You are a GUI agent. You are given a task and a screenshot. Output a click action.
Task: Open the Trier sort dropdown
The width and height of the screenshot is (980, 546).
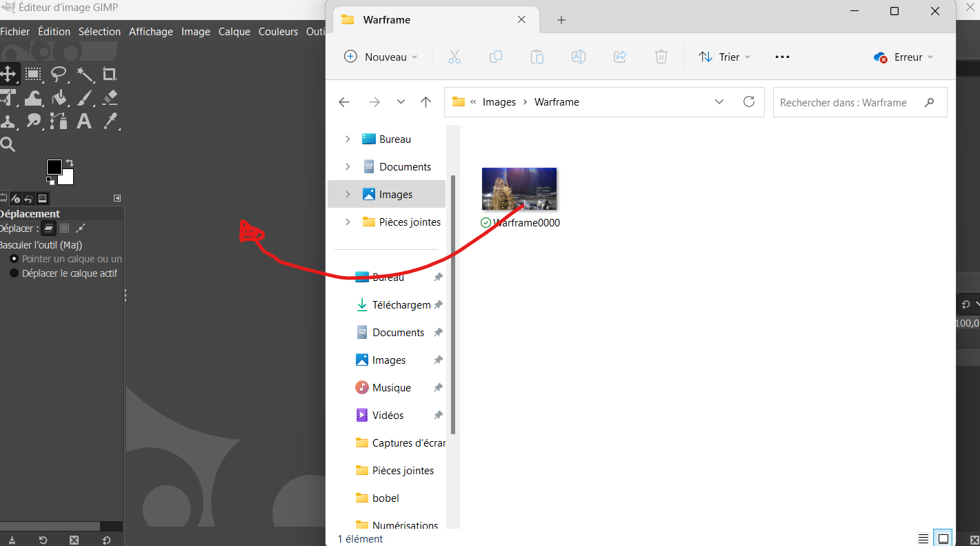[724, 57]
